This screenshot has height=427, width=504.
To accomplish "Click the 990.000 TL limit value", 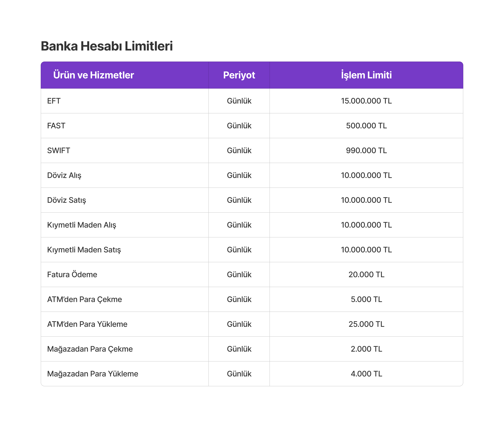I will [x=366, y=151].
